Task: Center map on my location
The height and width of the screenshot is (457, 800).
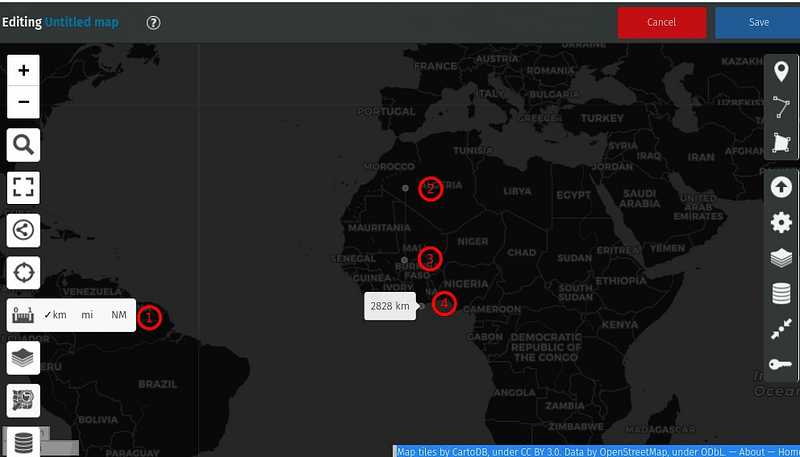Action: pyautogui.click(x=23, y=273)
